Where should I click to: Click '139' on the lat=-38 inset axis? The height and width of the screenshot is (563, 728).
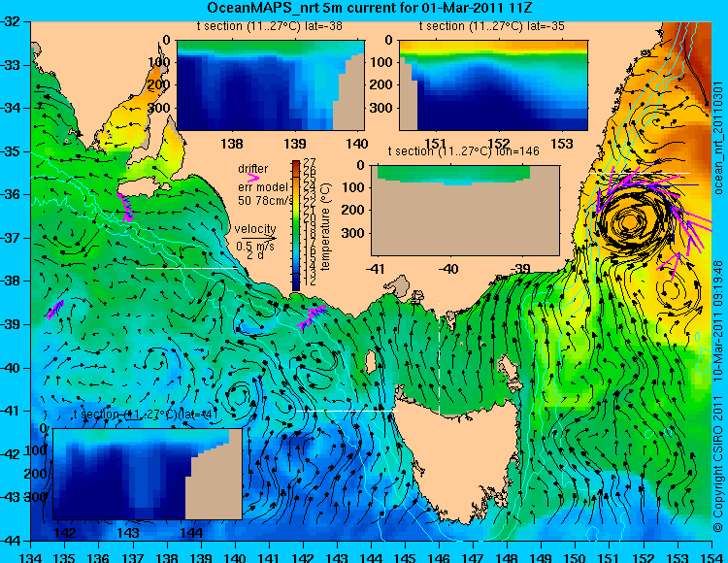(x=295, y=144)
